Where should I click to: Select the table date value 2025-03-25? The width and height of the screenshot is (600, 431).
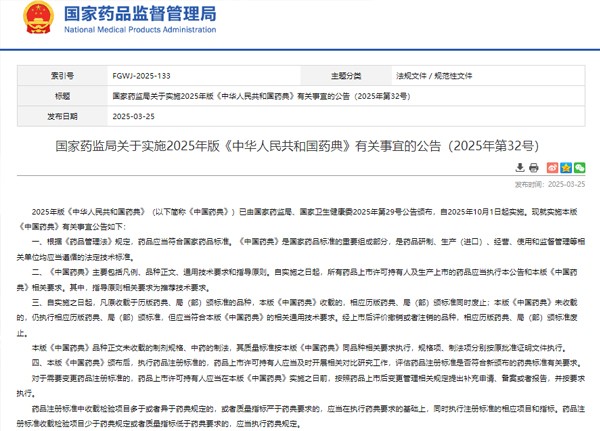[134, 116]
